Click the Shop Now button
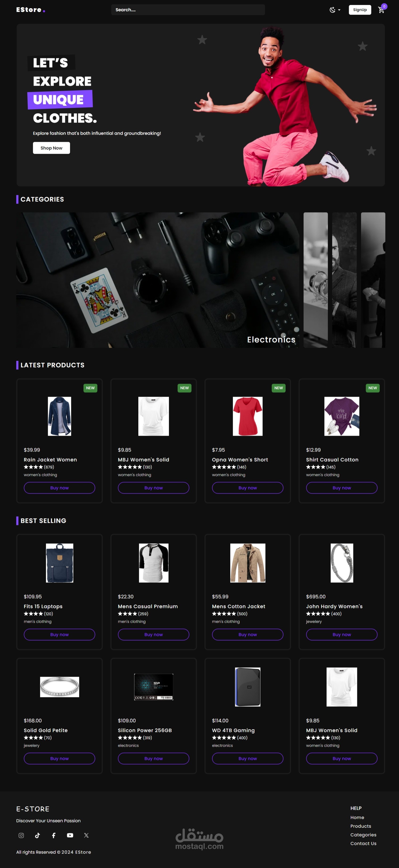This screenshot has height=868, width=399. point(51,148)
